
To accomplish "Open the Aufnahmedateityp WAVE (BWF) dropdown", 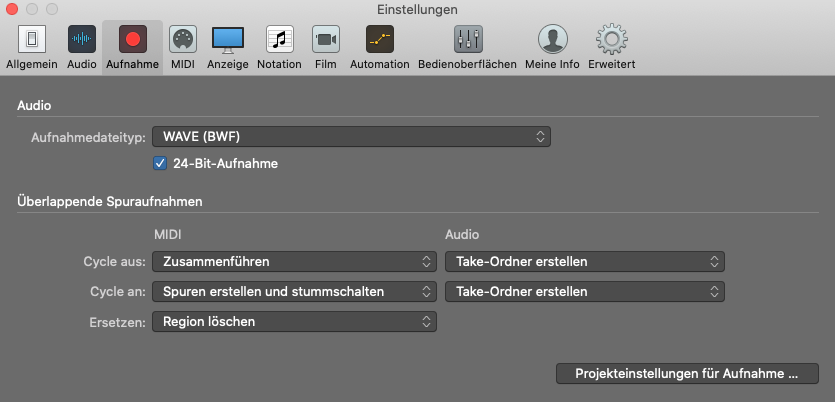I will click(x=351, y=137).
